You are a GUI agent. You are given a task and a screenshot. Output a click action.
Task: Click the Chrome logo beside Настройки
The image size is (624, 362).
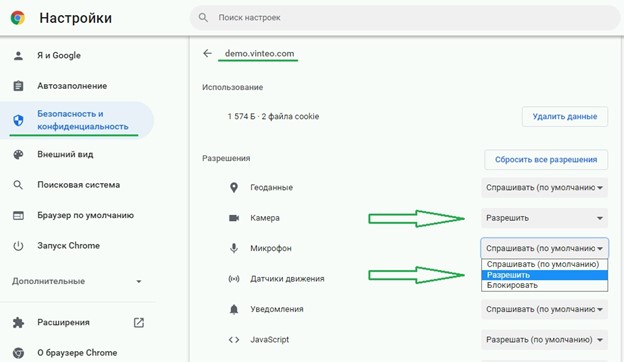point(18,18)
